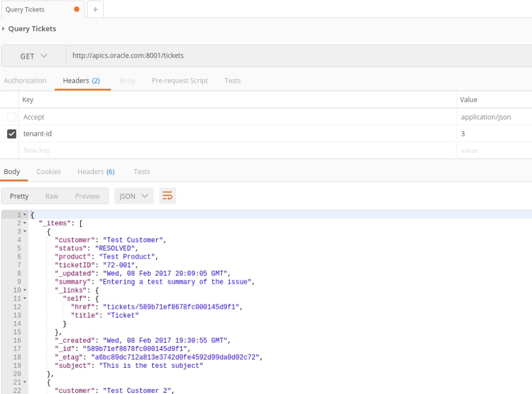Image resolution: width=532 pixels, height=394 pixels.
Task: Toggle line wrapping in the response viewer
Action: 168,195
